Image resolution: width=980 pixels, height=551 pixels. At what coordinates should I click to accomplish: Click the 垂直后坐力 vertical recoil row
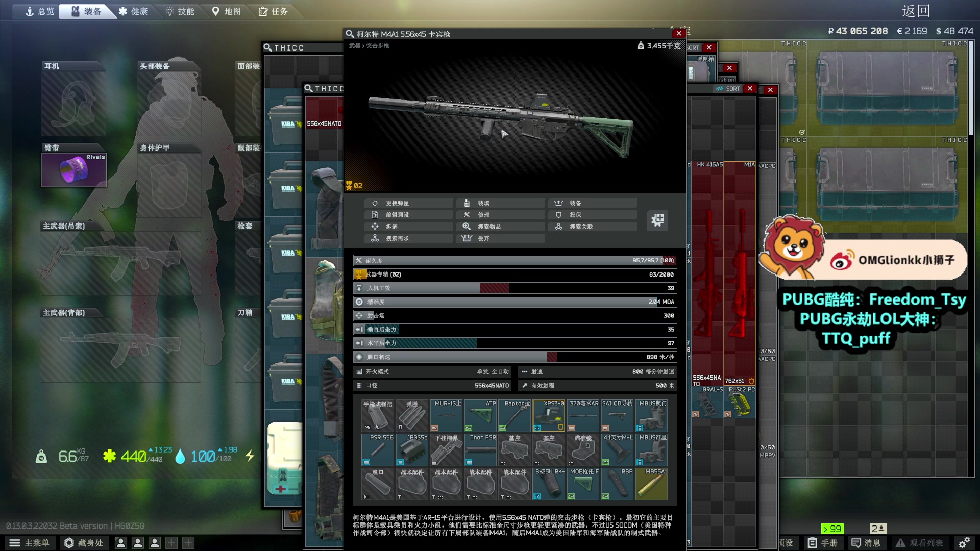(x=515, y=330)
